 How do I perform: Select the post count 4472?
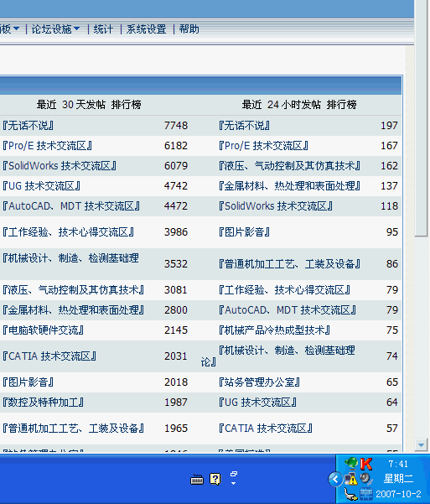point(176,206)
